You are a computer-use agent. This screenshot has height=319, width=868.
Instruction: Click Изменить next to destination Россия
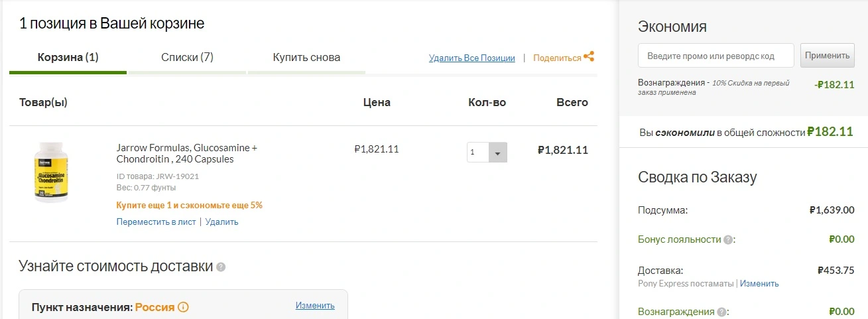pyautogui.click(x=315, y=306)
